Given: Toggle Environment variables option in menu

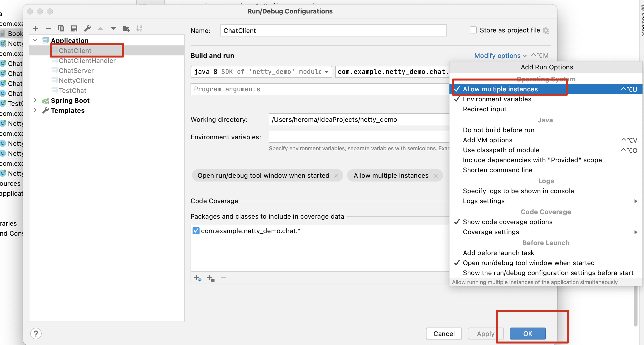Looking at the screenshot, I should (x=497, y=99).
